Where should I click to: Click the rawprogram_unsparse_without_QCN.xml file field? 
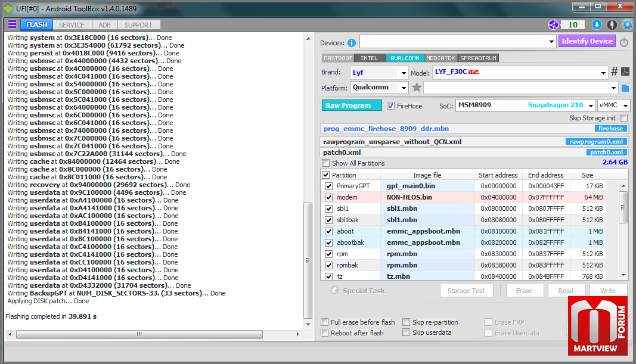coord(474,141)
